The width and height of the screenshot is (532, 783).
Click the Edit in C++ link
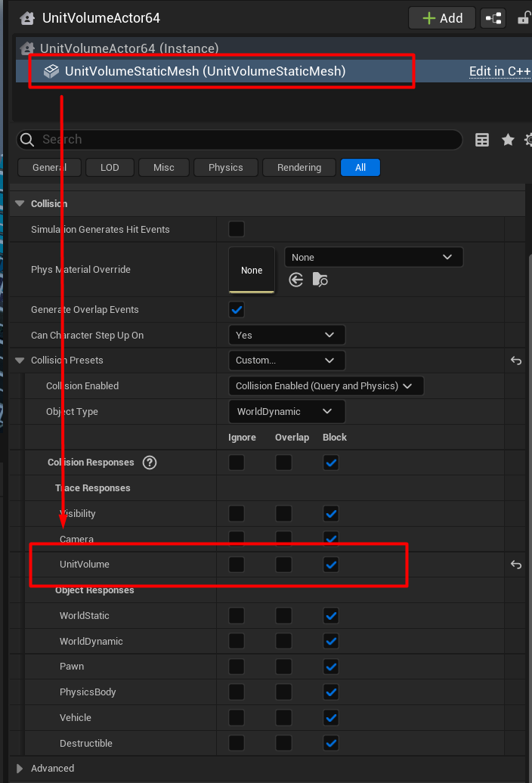(500, 72)
